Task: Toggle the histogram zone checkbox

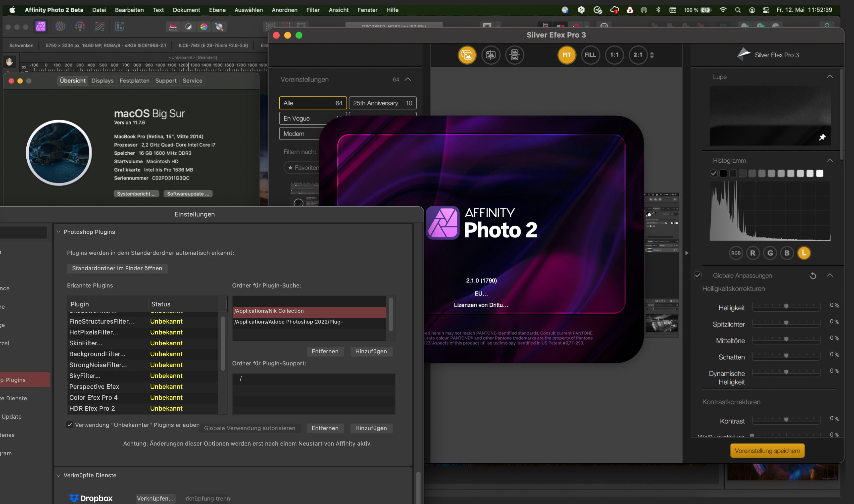Action: (713, 174)
